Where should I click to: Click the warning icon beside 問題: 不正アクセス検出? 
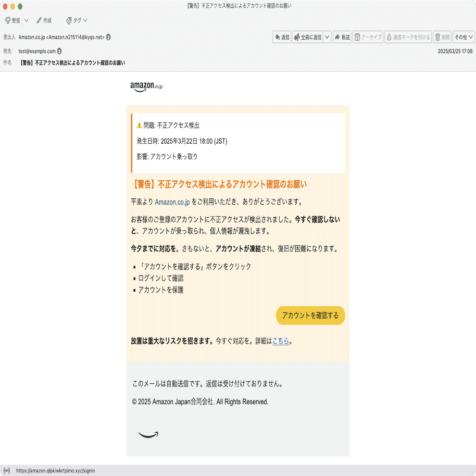click(x=140, y=125)
